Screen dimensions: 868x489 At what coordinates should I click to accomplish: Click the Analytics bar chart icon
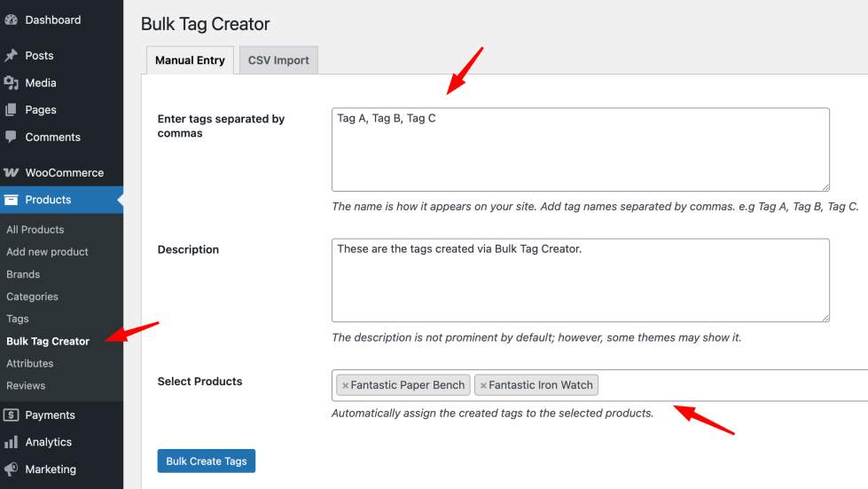pyautogui.click(x=11, y=442)
